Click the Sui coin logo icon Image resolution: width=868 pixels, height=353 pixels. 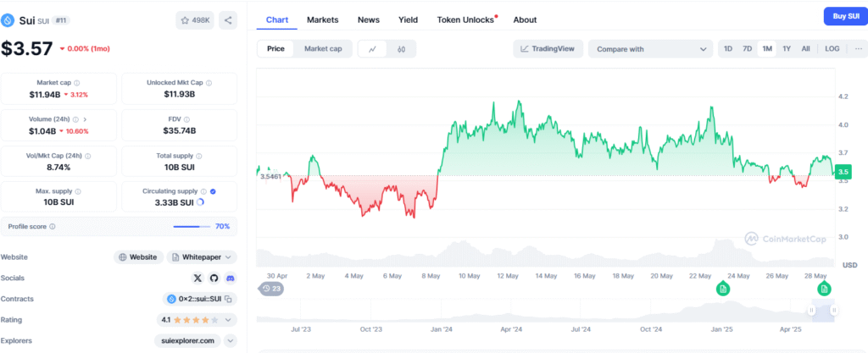[8, 21]
